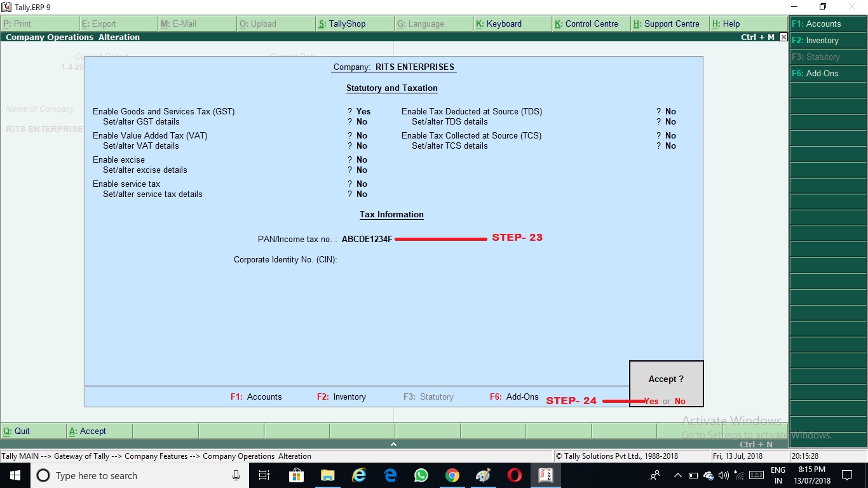Select F1: Accounts in the right button panel

(x=828, y=24)
